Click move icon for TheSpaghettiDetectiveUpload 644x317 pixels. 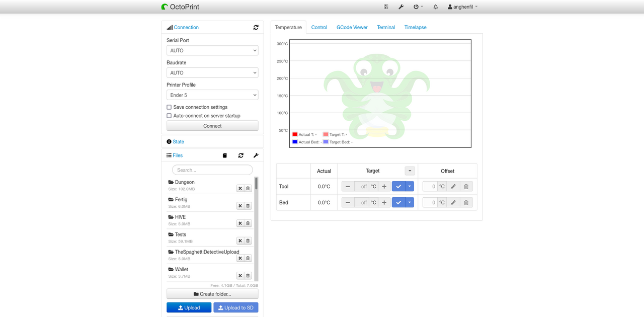[240, 258]
